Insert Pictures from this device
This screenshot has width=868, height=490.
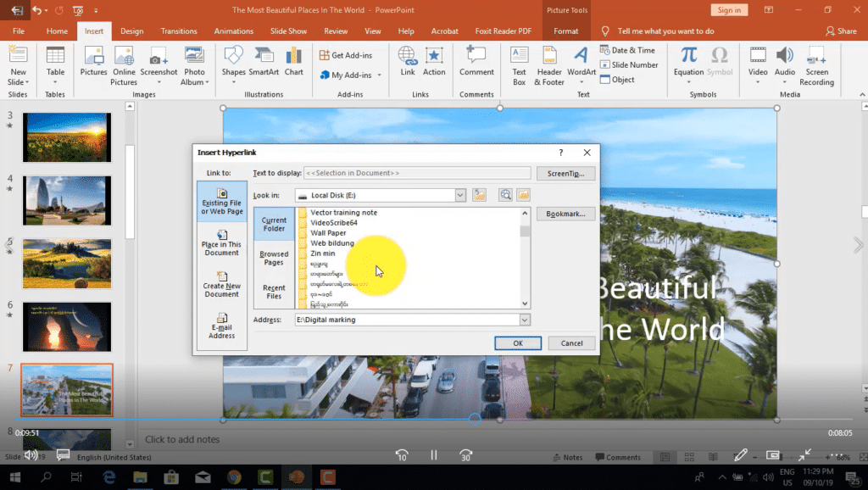[93, 62]
